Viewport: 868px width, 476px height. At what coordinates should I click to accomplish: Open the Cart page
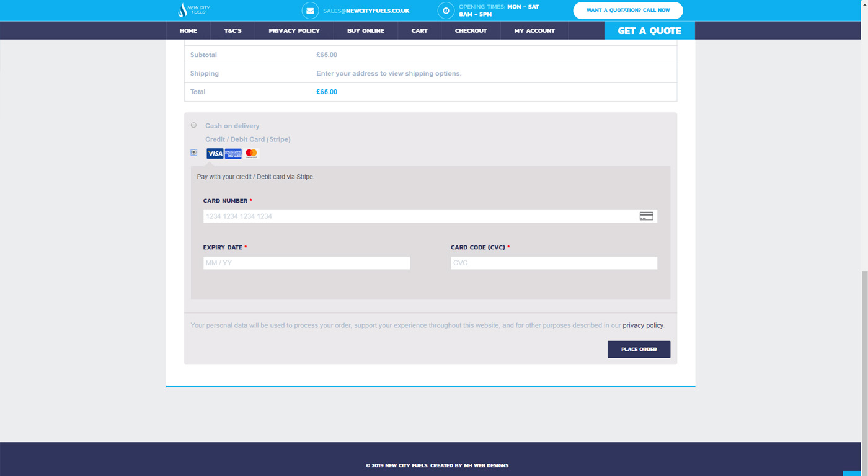coord(419,30)
